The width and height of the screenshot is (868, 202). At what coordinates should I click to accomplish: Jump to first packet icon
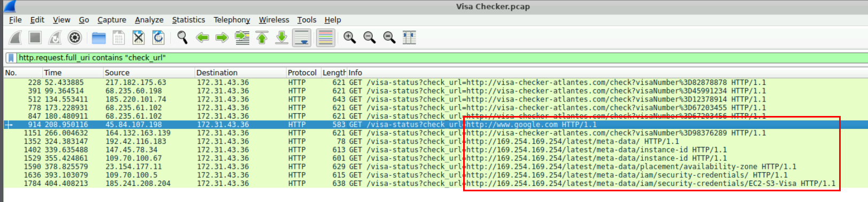[x=262, y=37]
